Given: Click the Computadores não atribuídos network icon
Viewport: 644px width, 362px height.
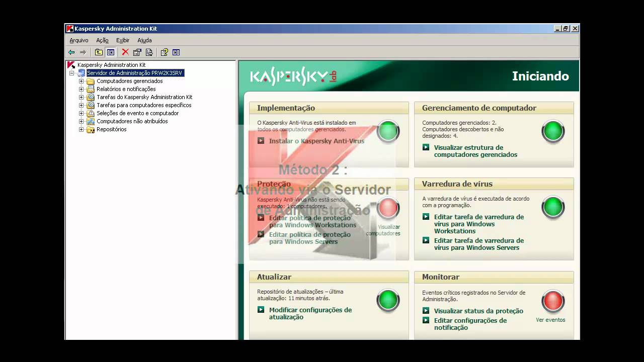Looking at the screenshot, I should (91, 121).
